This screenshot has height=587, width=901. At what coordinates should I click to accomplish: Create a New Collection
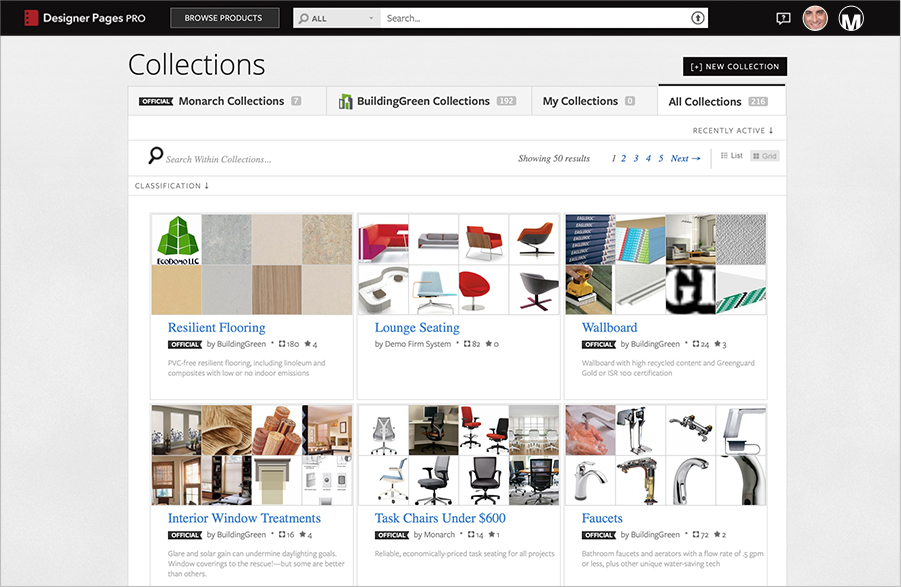coord(735,66)
